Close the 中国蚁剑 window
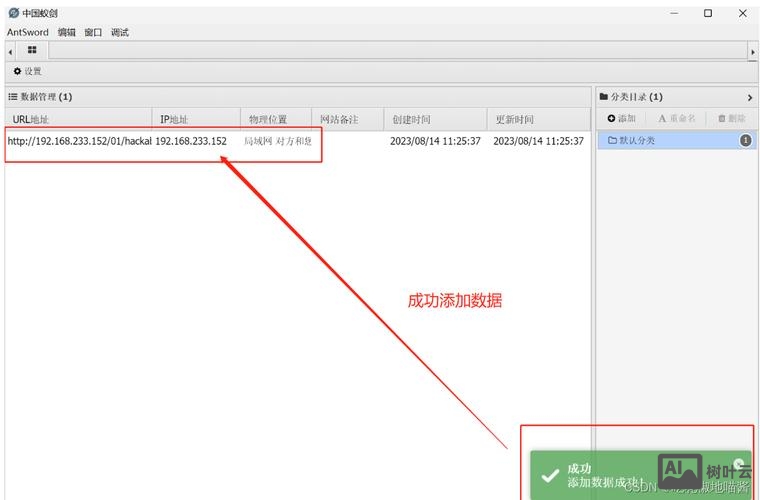Image resolution: width=760 pixels, height=500 pixels. coord(743,13)
